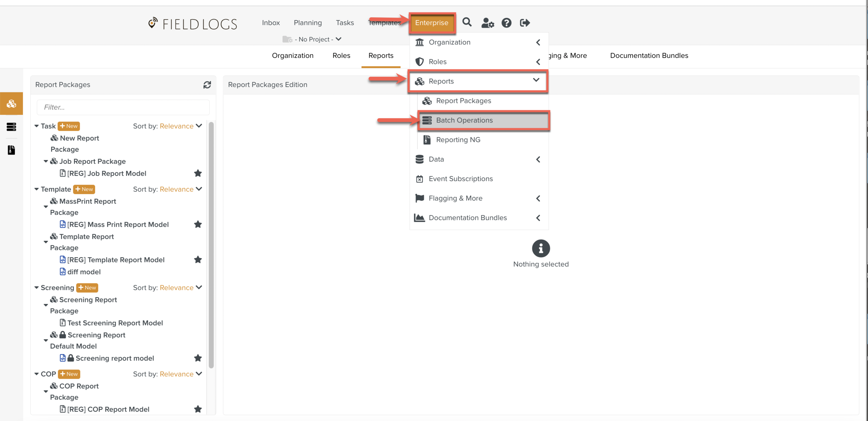
Task: Toggle favorite star for COP Report Model
Action: (x=198, y=409)
